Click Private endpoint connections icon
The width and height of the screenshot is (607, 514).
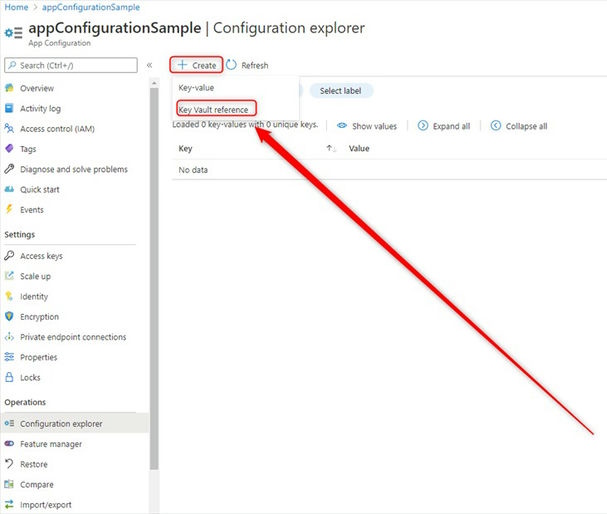9,337
